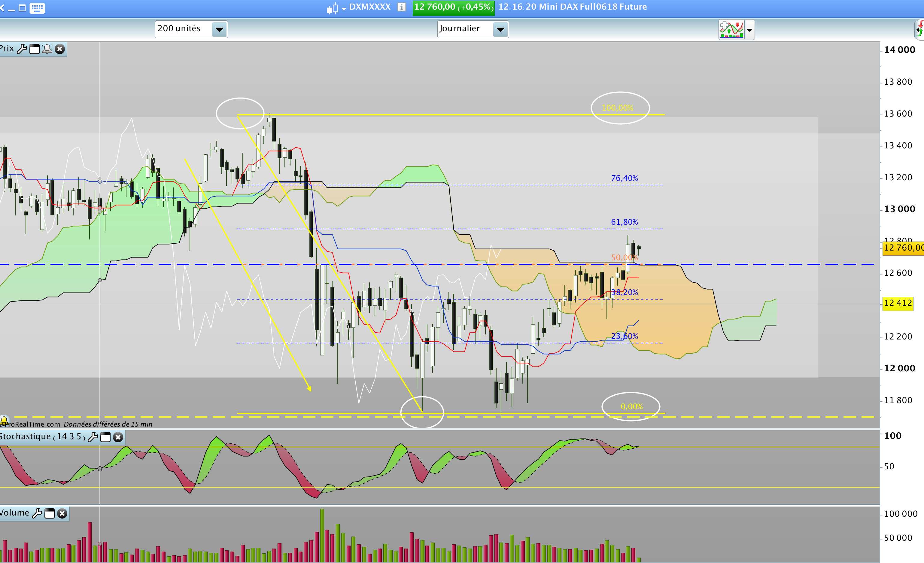Toggle the Volume panel window icon
The height and width of the screenshot is (563, 924).
tap(50, 513)
